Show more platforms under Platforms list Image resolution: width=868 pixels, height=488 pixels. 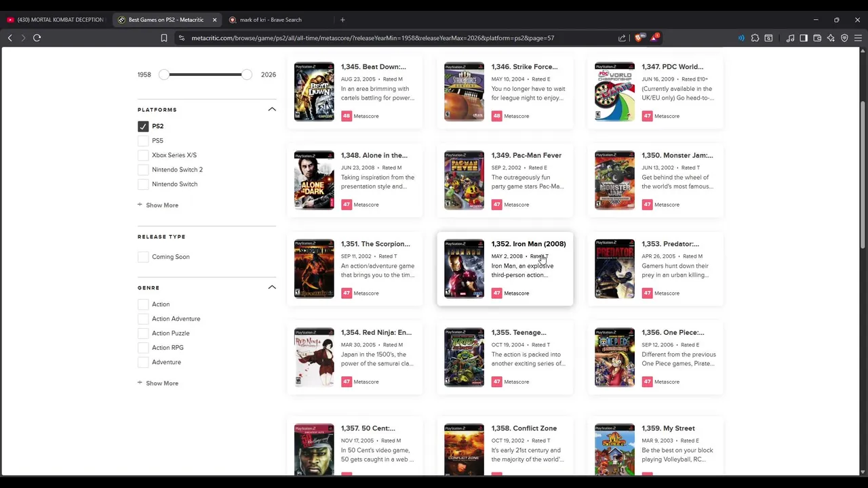(x=158, y=205)
